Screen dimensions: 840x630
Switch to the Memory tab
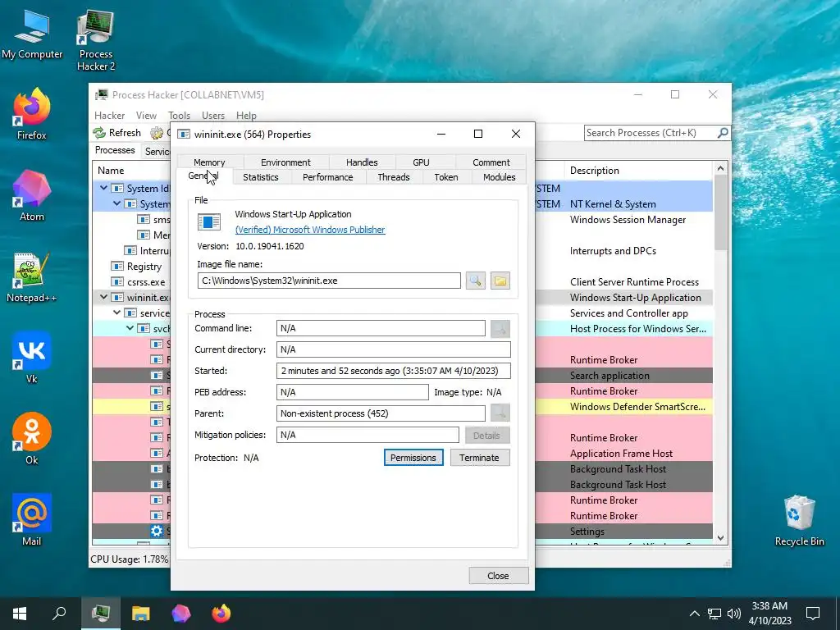point(209,162)
